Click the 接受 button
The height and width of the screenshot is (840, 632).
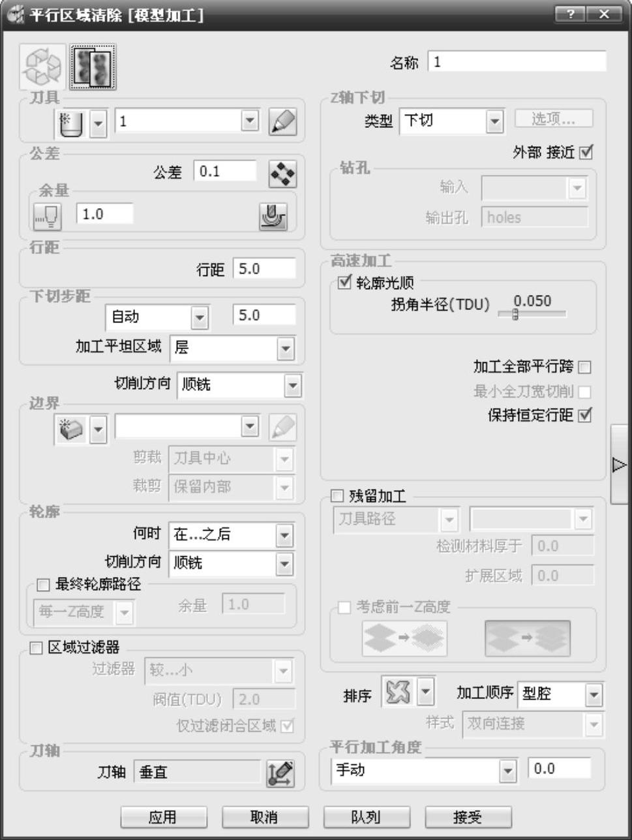point(468,817)
